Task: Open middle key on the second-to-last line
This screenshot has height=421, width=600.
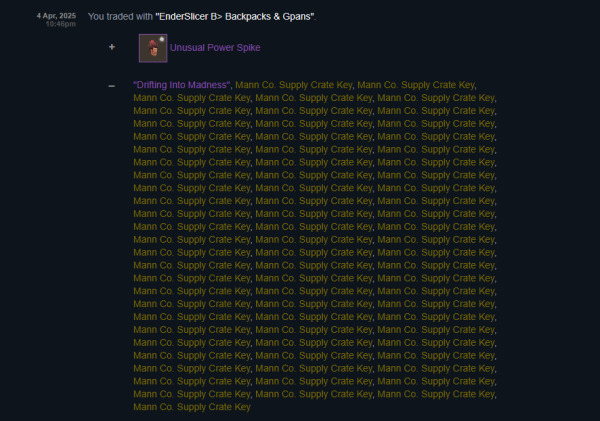Action: pyautogui.click(x=314, y=394)
